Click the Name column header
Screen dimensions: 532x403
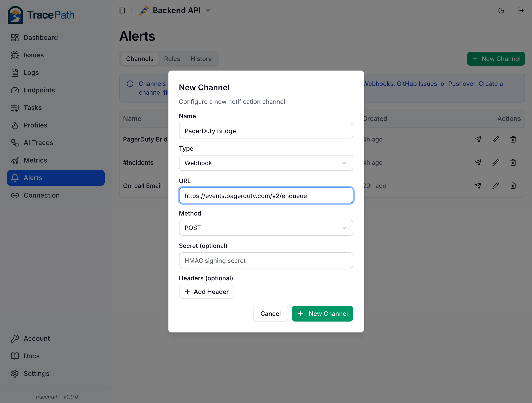(x=132, y=119)
